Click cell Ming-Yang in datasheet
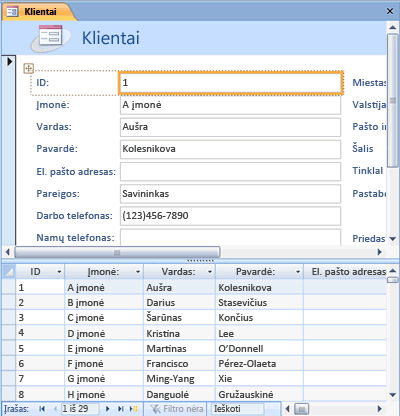This screenshot has height=416, width=400. (179, 379)
